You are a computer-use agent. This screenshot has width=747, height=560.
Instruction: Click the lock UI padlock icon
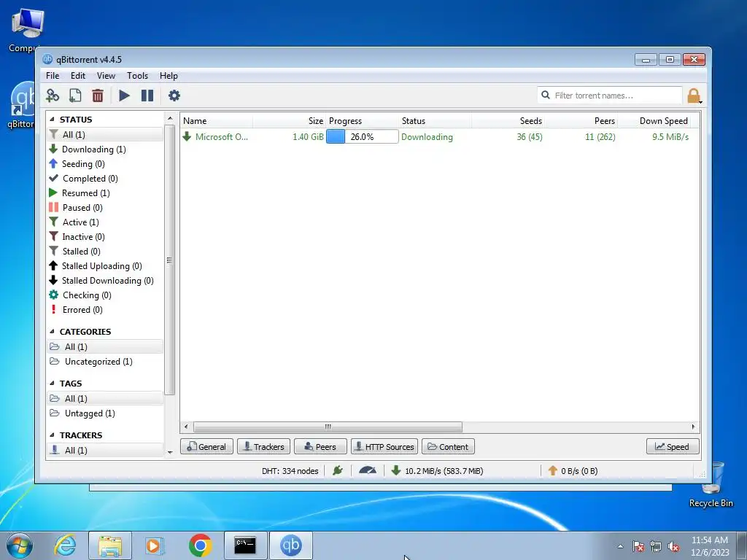tap(694, 96)
